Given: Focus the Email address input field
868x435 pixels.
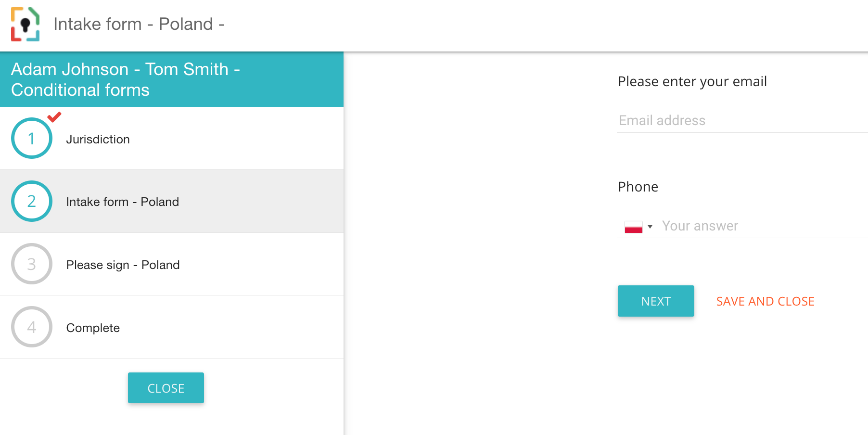Looking at the screenshot, I should click(741, 120).
